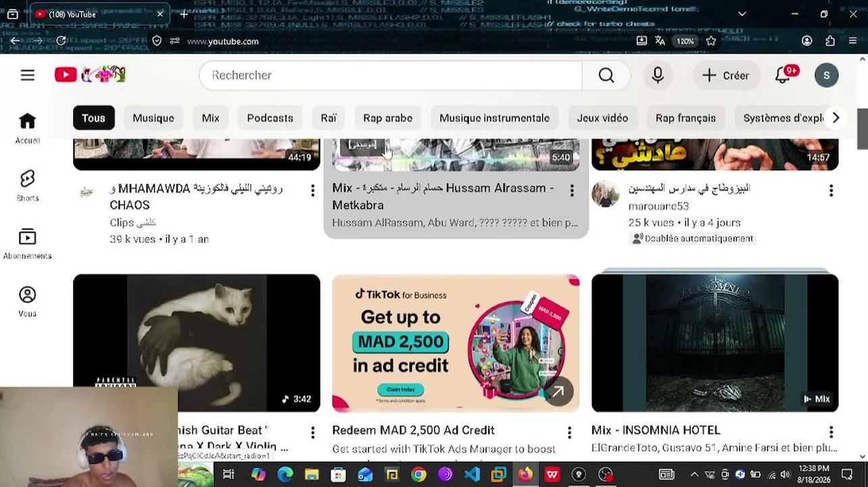Open the YouTube guide hamburger menu
Viewport: 868px width, 487px height.
(x=27, y=75)
